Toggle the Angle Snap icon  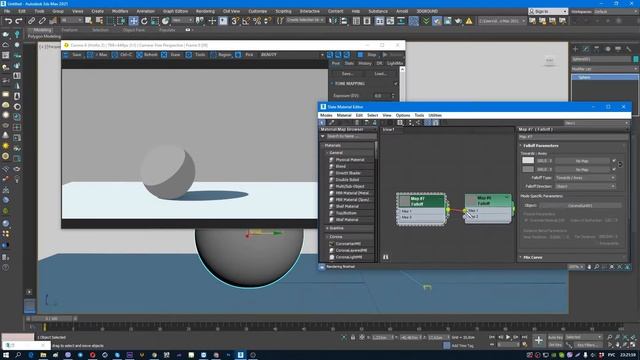246,21
